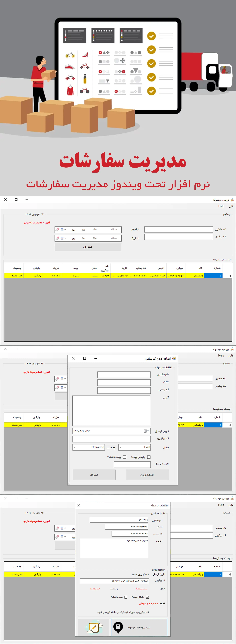
Task: Click ندارد insurance cell in first window grid
Action: [71, 275]
